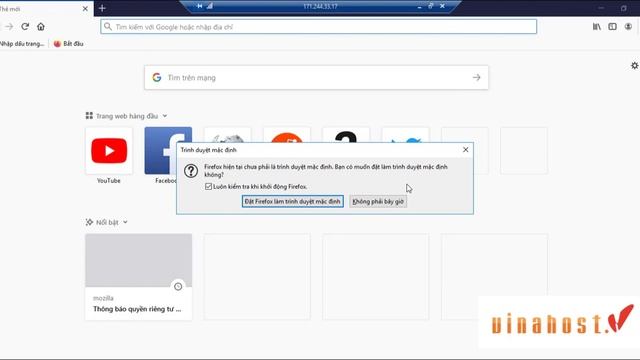Toggle 'Luôn kiểm tra khi khởi động Firefox' checkbox
This screenshot has width=640, height=360.
209,187
